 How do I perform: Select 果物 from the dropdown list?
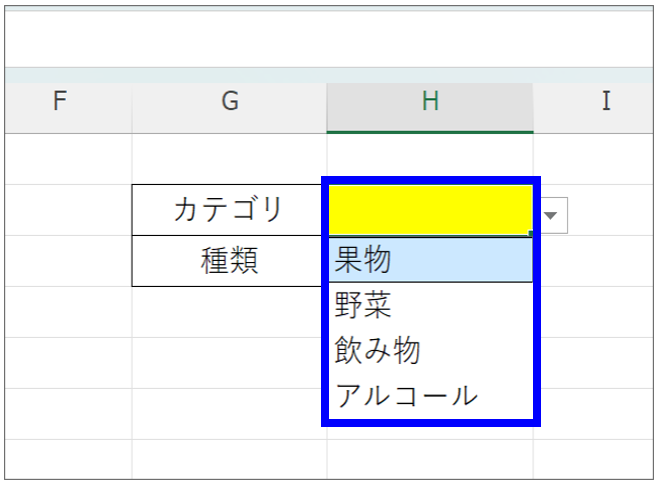point(430,261)
